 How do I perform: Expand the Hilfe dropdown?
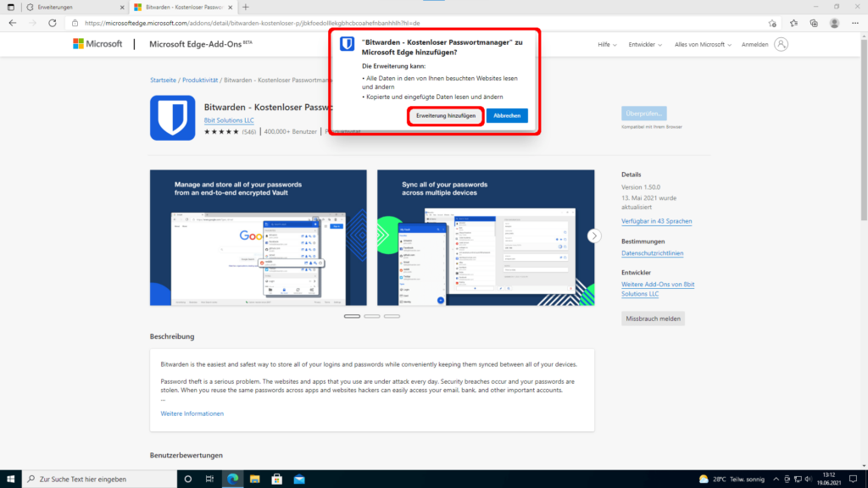(607, 44)
